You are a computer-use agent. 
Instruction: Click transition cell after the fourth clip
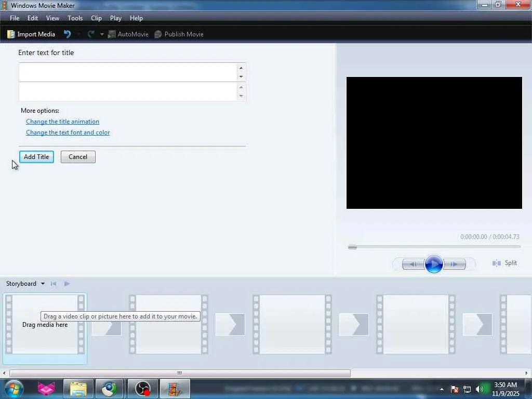click(477, 324)
